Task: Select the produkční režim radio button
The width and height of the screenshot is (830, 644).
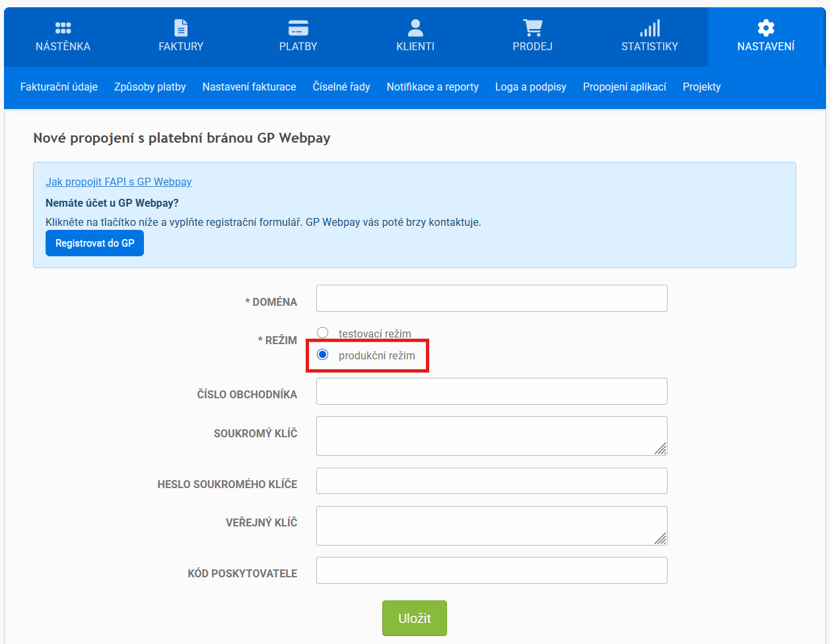Action: tap(323, 355)
